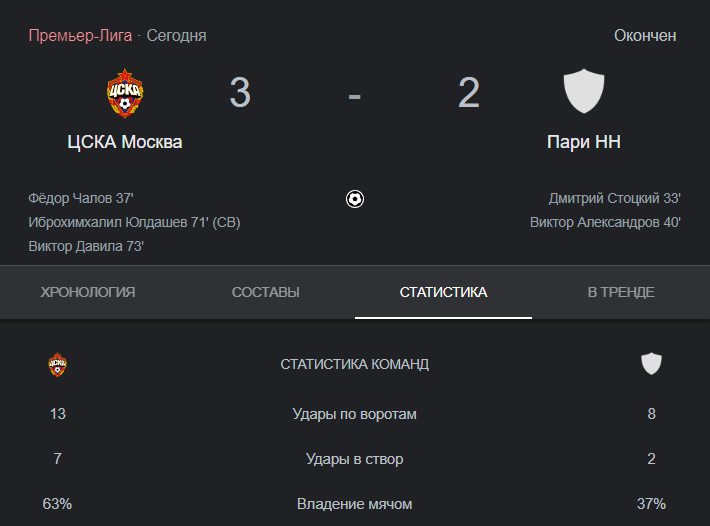Viewport: 710px width, 526px height.
Task: Click the large CSKA Moscow crest
Action: click(125, 93)
